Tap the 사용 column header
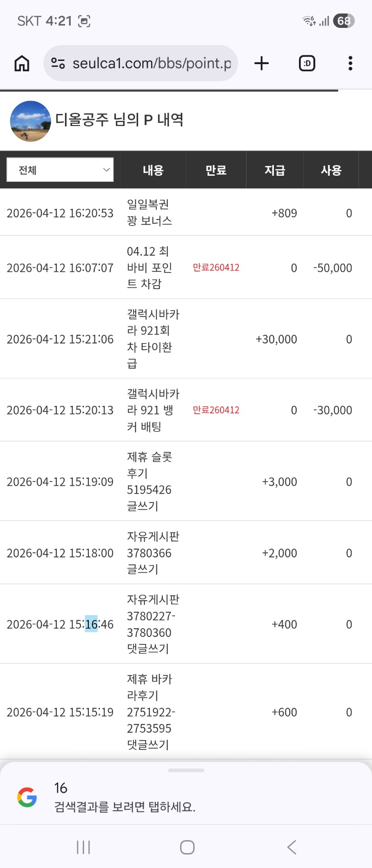Image resolution: width=372 pixels, height=868 pixels. point(331,170)
